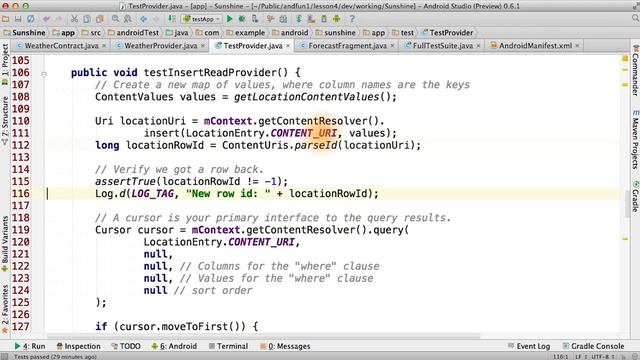Image resolution: width=640 pixels, height=360 pixels.
Task: Click the LF line separator selector
Action: coord(580,357)
